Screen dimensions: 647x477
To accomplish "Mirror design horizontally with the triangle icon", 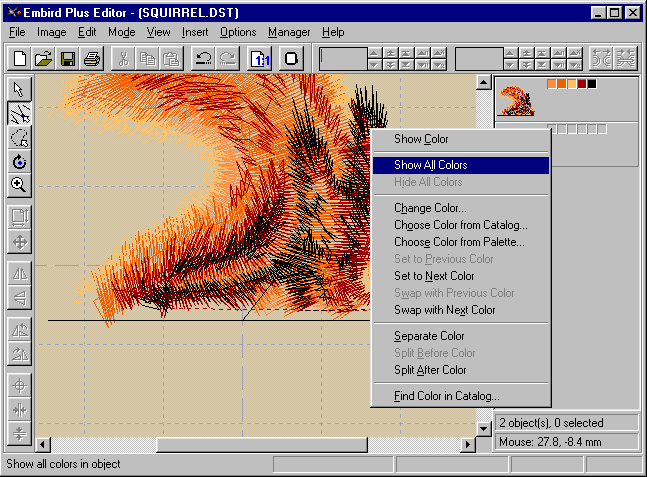I will click(x=19, y=273).
